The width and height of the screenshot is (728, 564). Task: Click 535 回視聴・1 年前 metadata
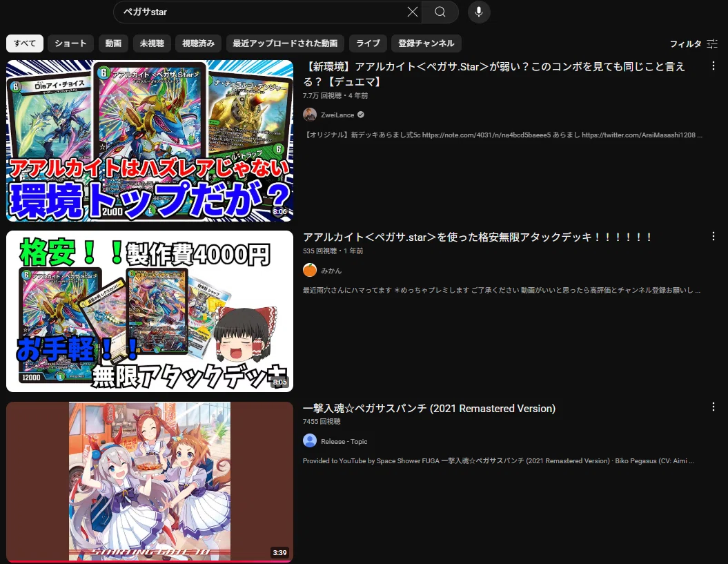[333, 251]
